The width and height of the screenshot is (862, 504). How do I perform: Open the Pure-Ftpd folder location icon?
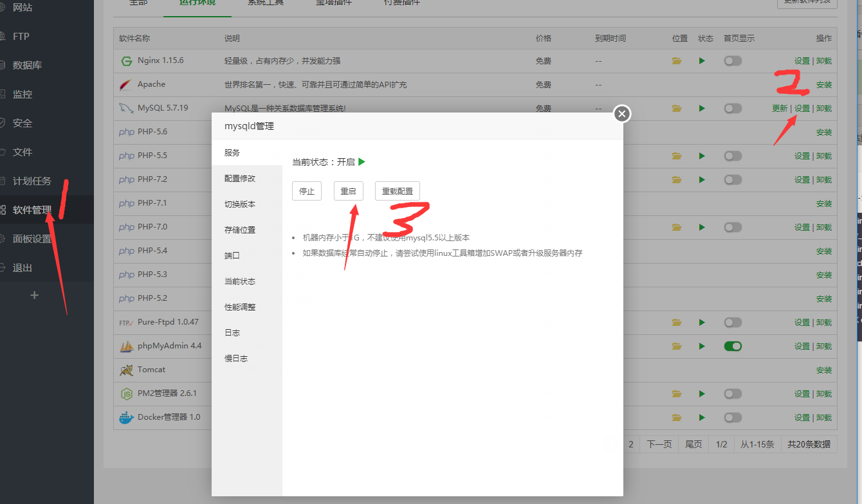[676, 323]
